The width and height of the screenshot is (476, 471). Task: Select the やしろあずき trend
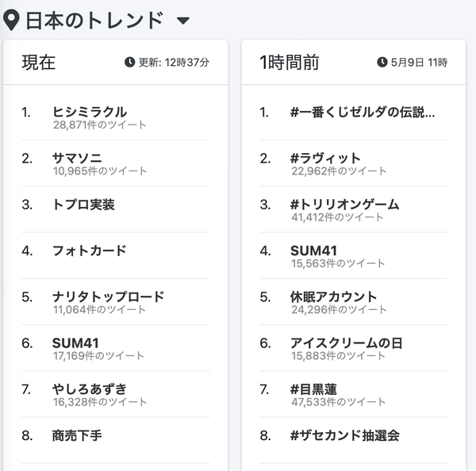(x=89, y=389)
